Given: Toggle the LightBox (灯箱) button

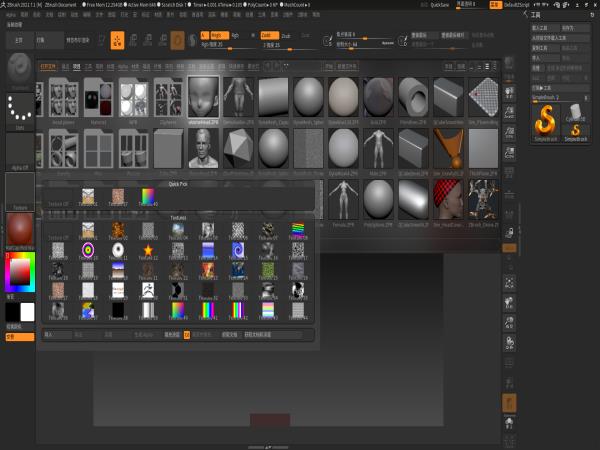Looking at the screenshot, I should coord(49,40).
